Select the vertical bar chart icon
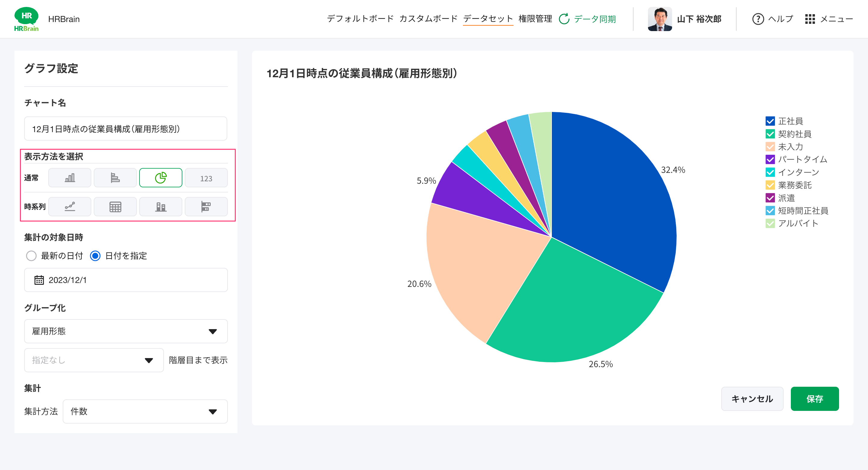This screenshot has height=470, width=868. coord(69,178)
